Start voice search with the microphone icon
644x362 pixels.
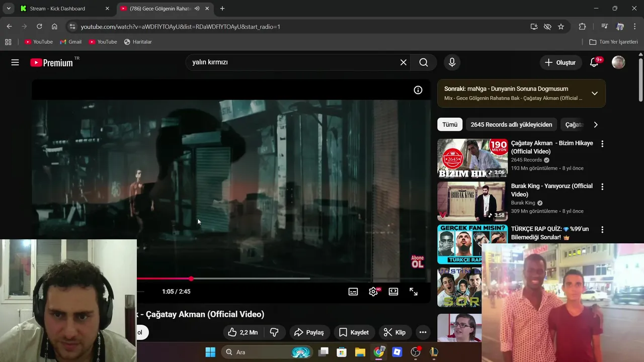(x=452, y=62)
